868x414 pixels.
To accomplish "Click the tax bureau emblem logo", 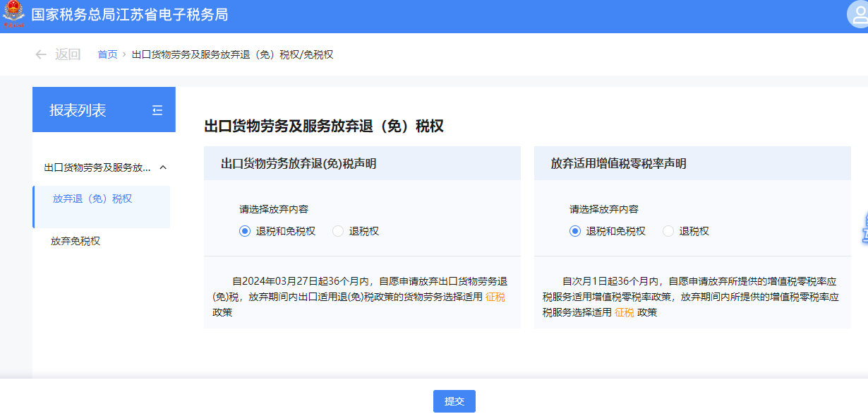I will (x=13, y=15).
